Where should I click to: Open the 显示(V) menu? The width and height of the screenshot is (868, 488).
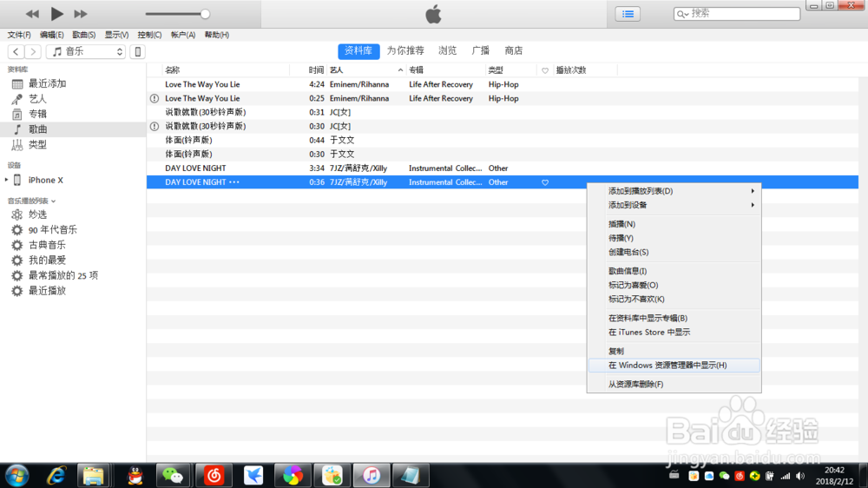(117, 35)
